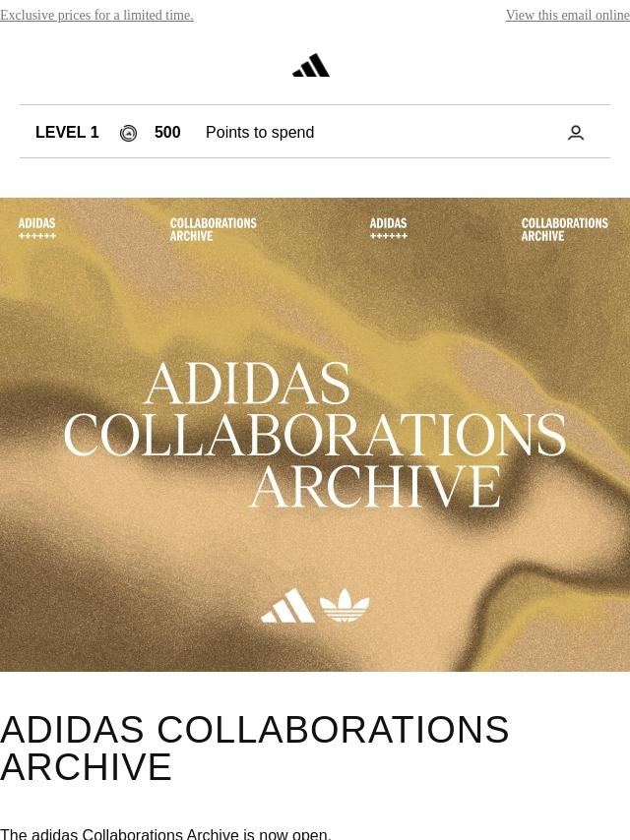Open the profile account icon
Image resolution: width=630 pixels, height=840 pixels.
[575, 133]
